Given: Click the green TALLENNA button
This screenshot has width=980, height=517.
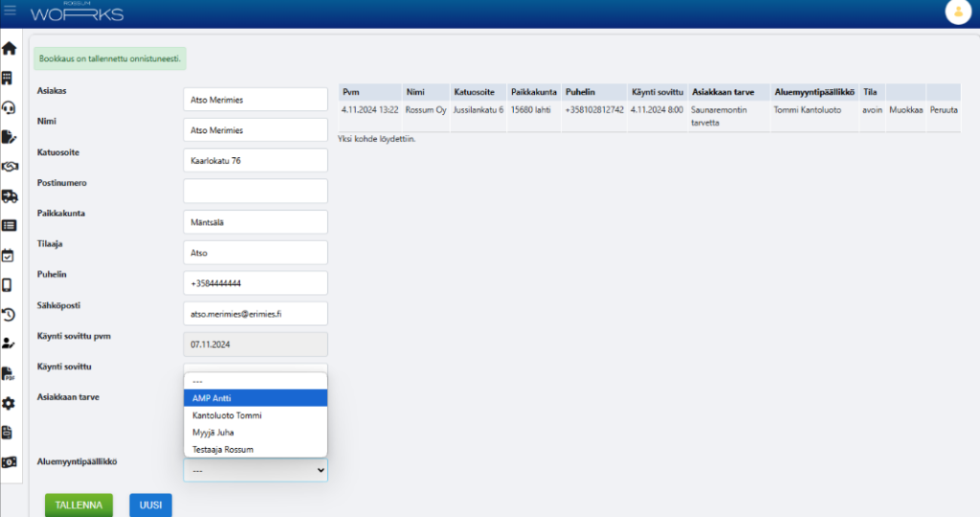Looking at the screenshot, I should coord(78,506).
